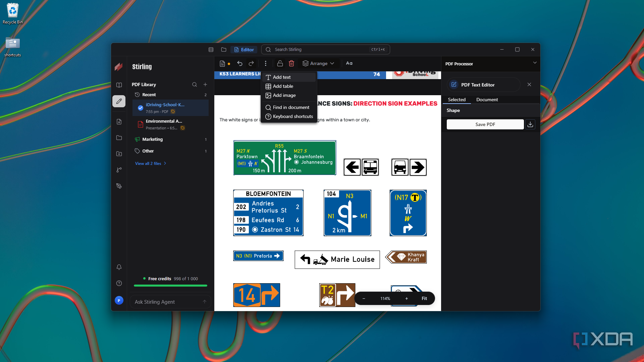Image resolution: width=644 pixels, height=362 pixels.
Task: Toggle the checkmark on iDriving-School file
Action: click(141, 108)
